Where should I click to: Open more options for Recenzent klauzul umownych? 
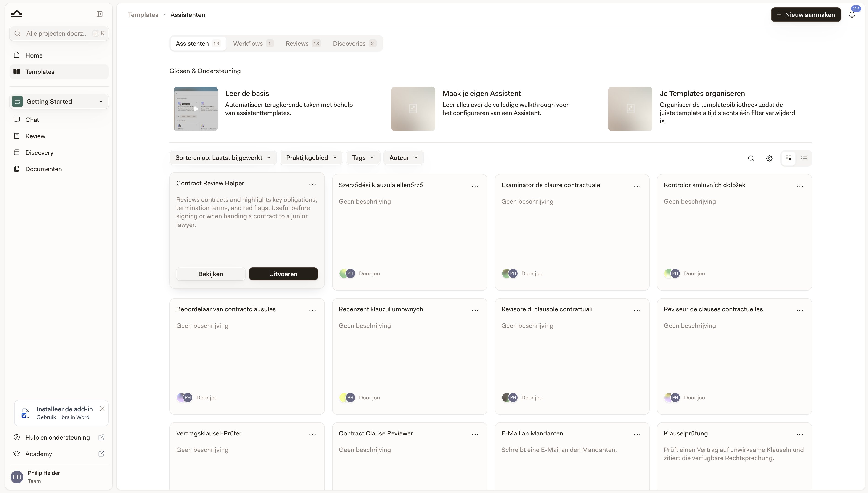(475, 310)
